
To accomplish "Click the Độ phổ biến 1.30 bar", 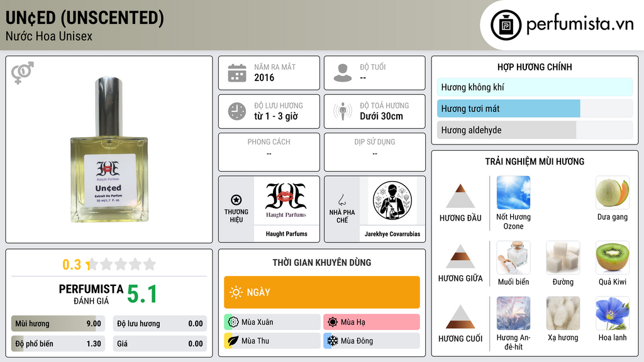I will [58, 344].
